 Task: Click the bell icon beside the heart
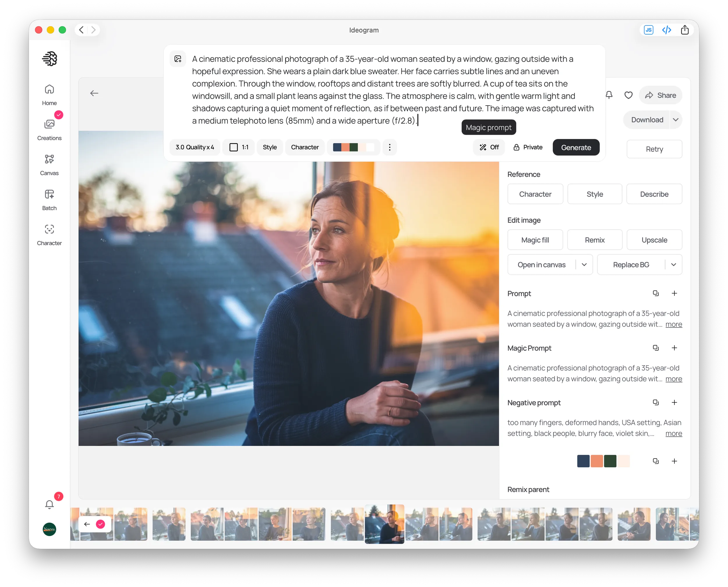(x=609, y=95)
